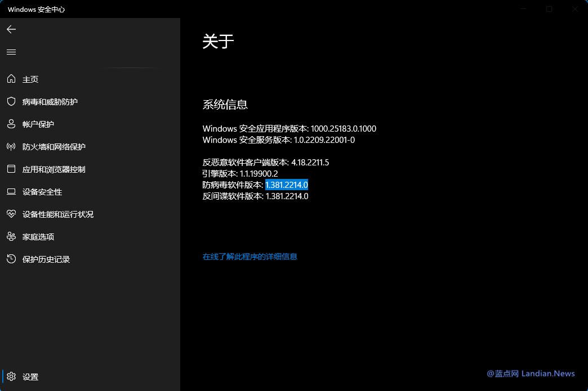Image resolution: width=588 pixels, height=391 pixels.
Task: Click the back arrow icon
Action: click(x=11, y=29)
